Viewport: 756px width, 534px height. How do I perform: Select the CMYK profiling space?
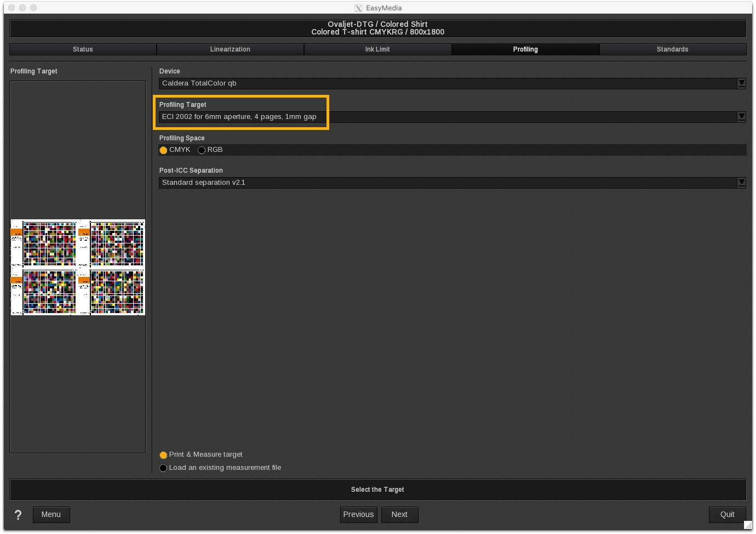163,150
